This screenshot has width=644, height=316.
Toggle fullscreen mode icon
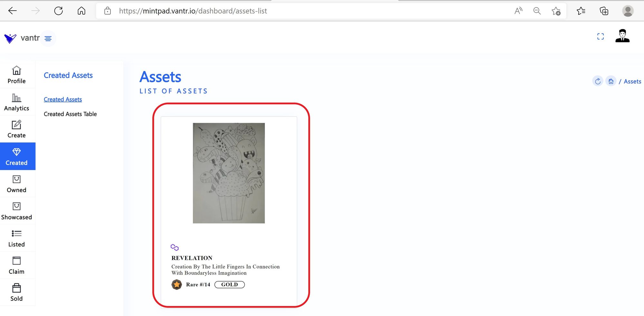(x=601, y=36)
